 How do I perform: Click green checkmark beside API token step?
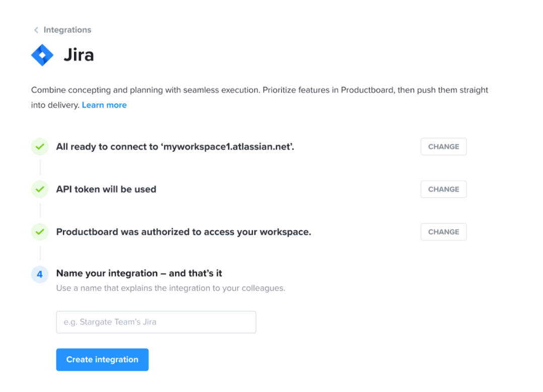pos(40,189)
